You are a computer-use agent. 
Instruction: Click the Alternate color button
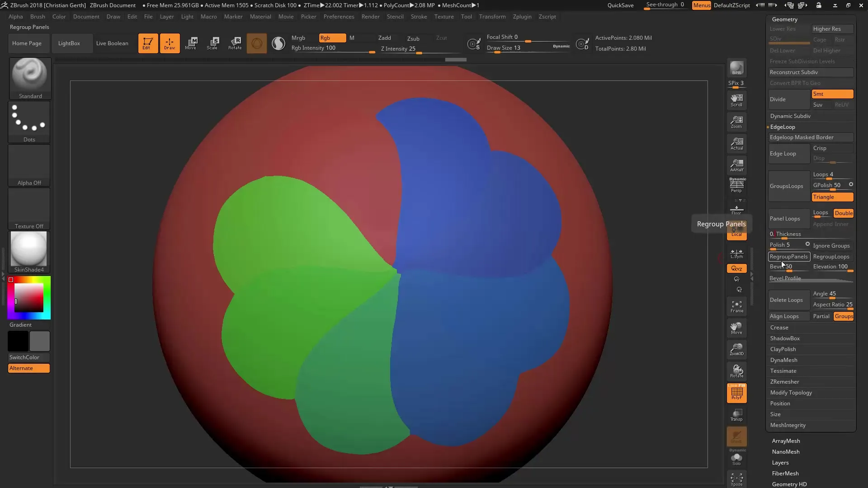tap(29, 368)
